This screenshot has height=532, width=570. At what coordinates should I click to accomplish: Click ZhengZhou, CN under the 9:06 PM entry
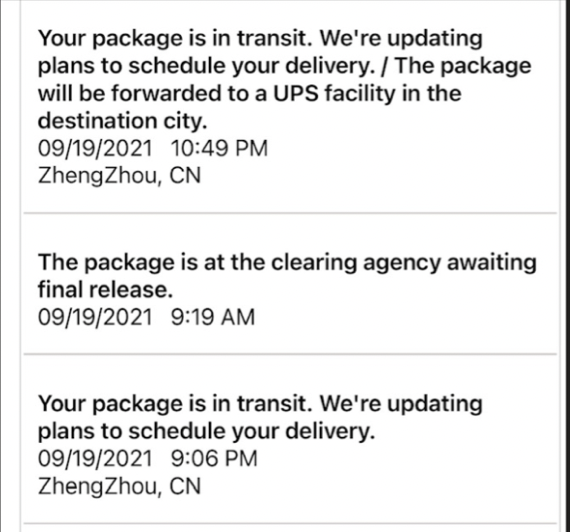[119, 486]
